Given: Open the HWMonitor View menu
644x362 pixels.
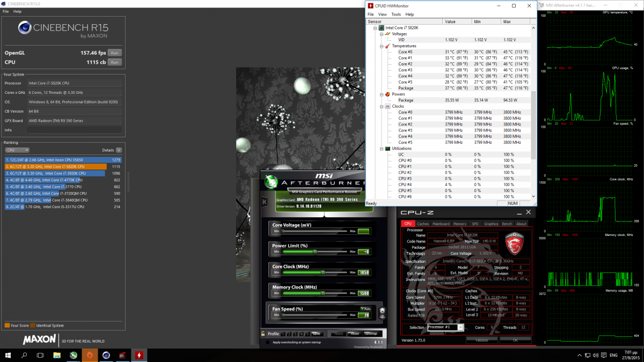Looking at the screenshot, I should [383, 14].
